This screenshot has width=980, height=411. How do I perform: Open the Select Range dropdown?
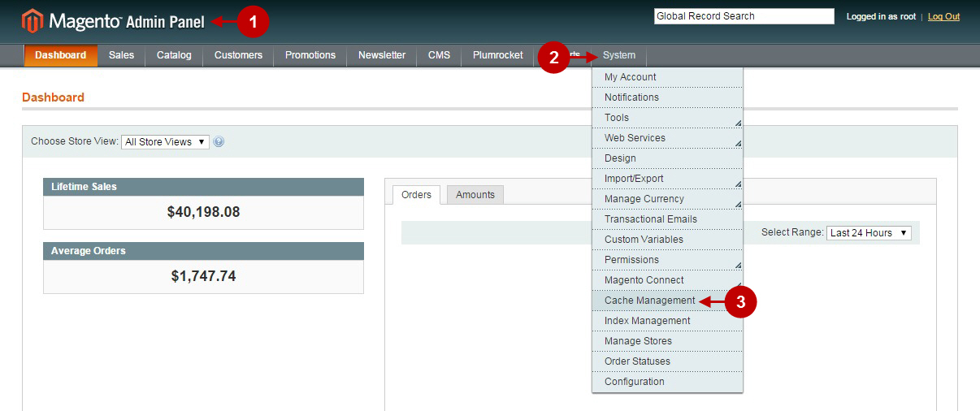tap(869, 233)
